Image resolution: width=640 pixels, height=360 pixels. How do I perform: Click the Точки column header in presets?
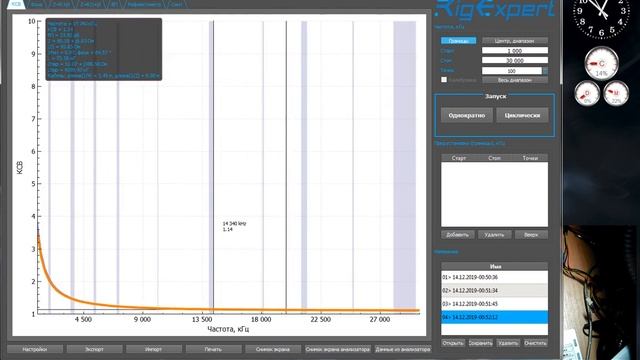pyautogui.click(x=530, y=158)
